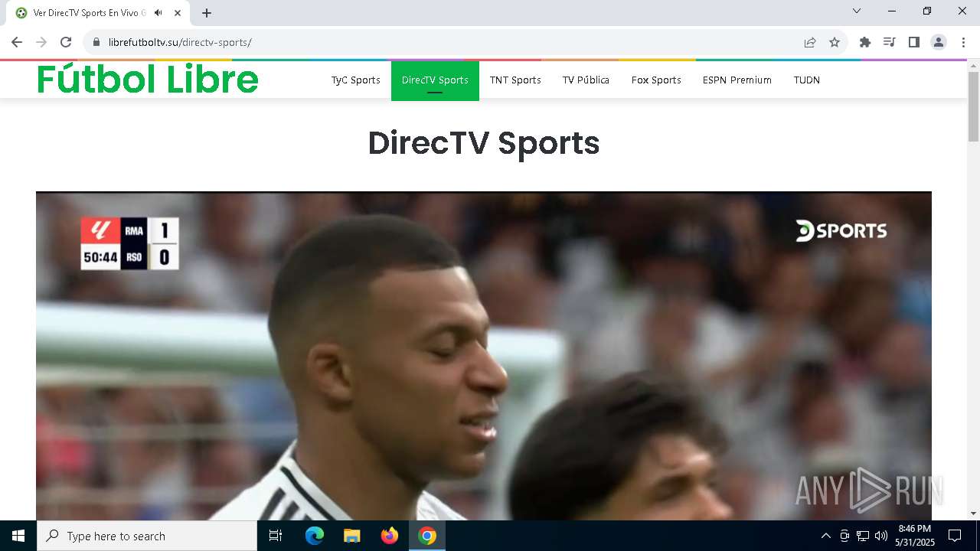
Task: Open ESPN Premium channel
Action: (737, 80)
